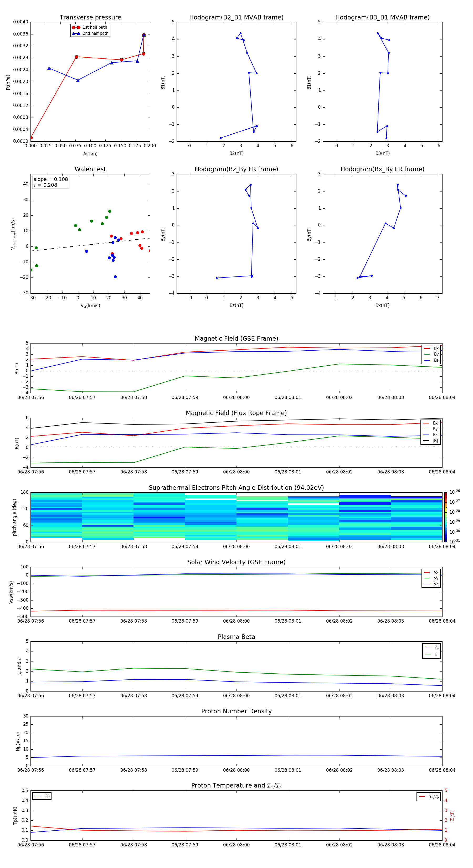Click the 'Np(#/cc)' y-axis label
Screen dimensions: 473x868
point(18,741)
